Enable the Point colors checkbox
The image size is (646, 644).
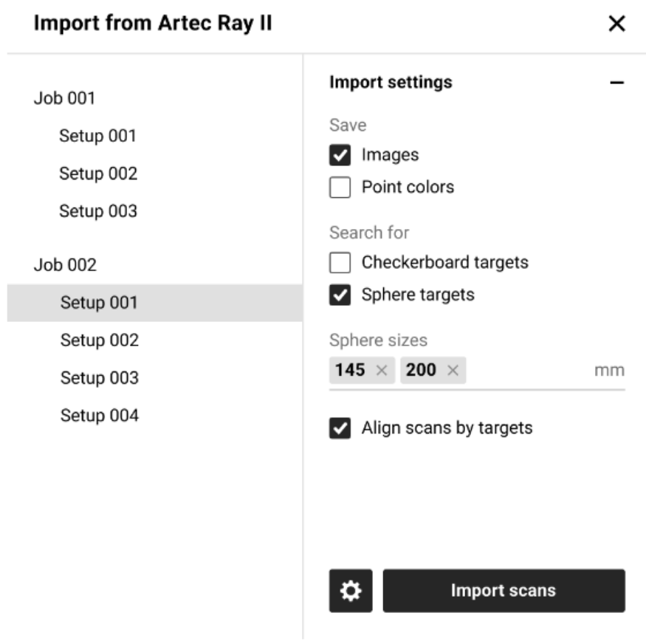point(340,188)
